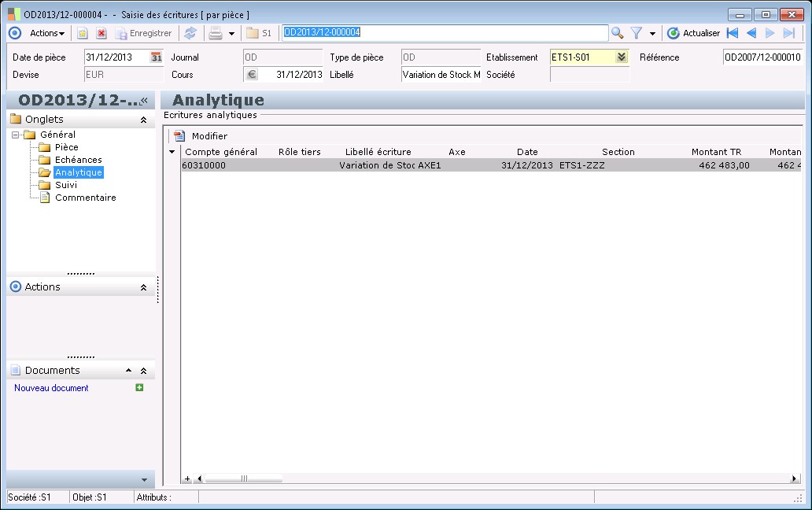Viewport: 812px width, 510px height.
Task: Sort by Compte général column
Action: (221, 152)
